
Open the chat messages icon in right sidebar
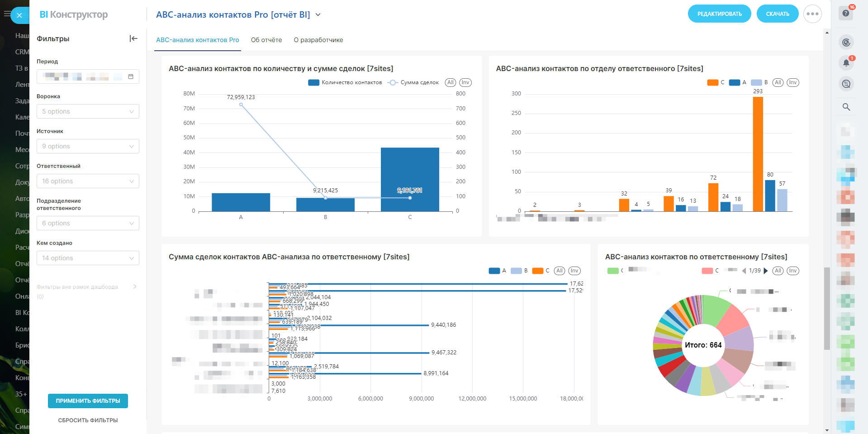[846, 84]
